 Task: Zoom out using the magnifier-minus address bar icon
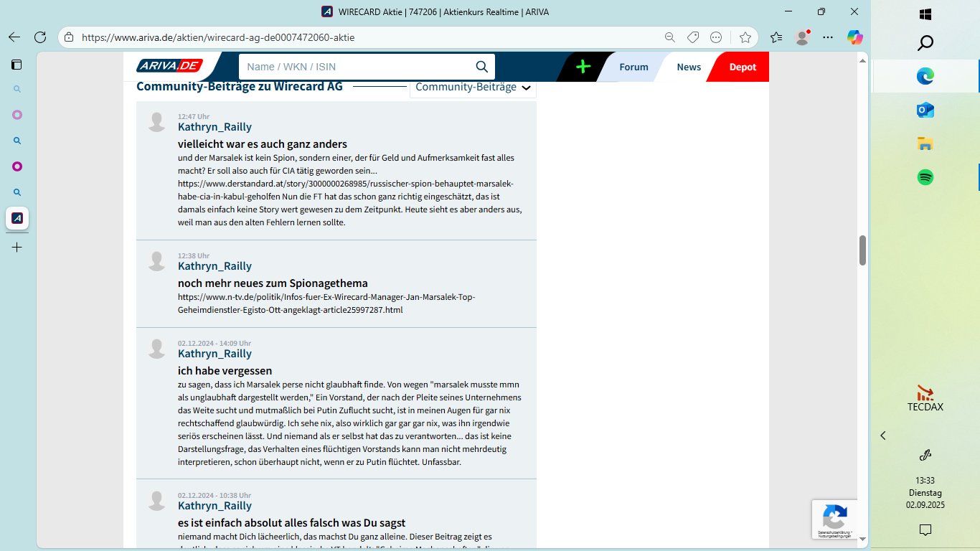click(x=669, y=37)
